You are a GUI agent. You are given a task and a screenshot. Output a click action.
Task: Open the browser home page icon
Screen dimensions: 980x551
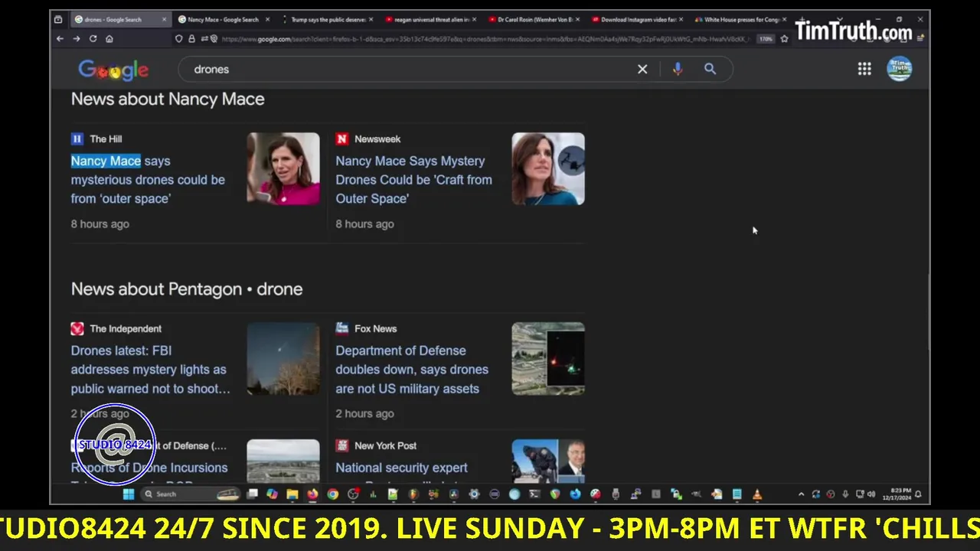tap(109, 38)
